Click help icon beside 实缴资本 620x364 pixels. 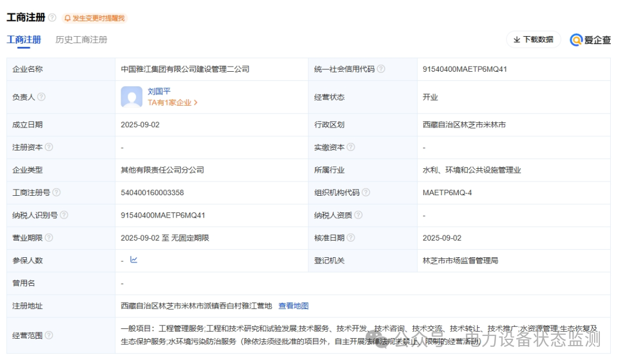351,147
